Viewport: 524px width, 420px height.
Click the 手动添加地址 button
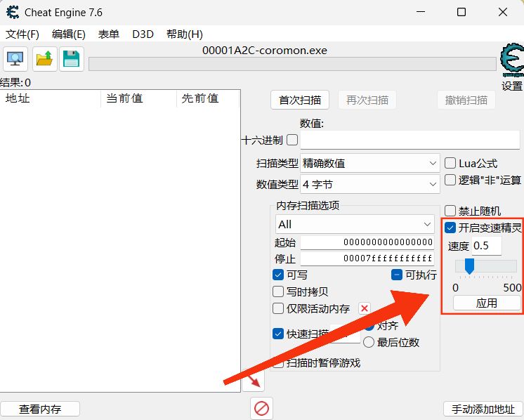[483, 409]
